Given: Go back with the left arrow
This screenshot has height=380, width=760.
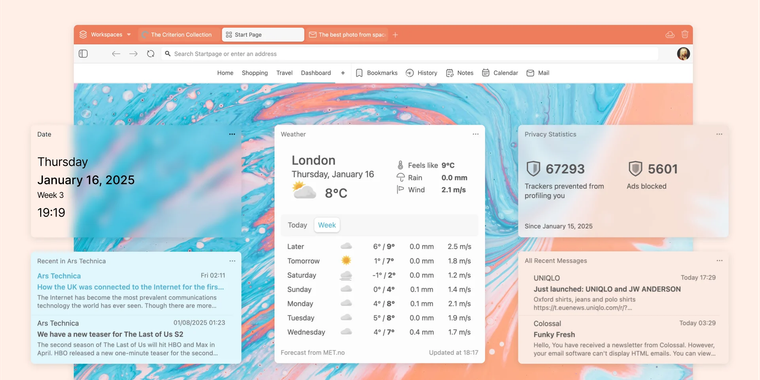Looking at the screenshot, I should coord(116,54).
